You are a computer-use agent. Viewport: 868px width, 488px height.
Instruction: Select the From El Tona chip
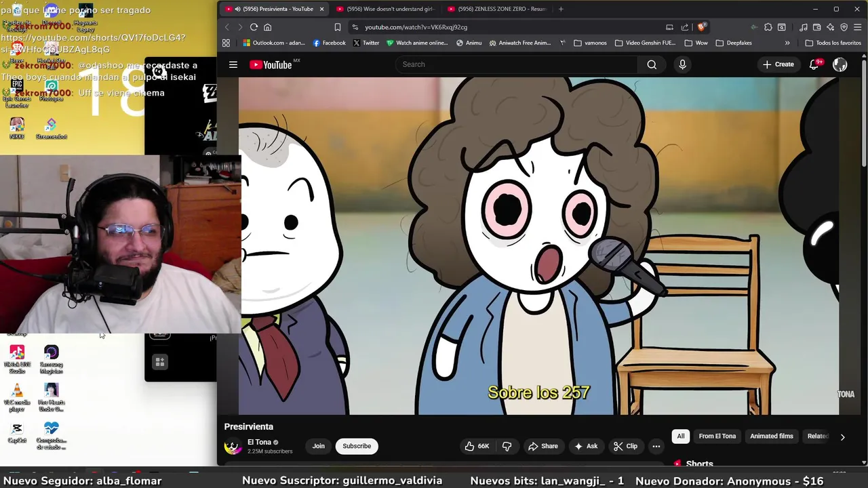point(717,436)
